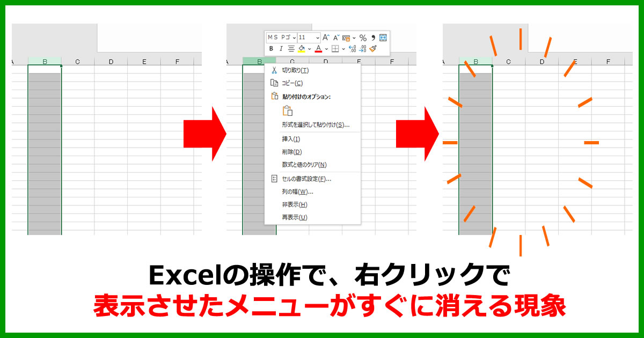Select コピー(C) from the context menu
Image resolution: width=644 pixels, height=338 pixels.
tap(292, 83)
